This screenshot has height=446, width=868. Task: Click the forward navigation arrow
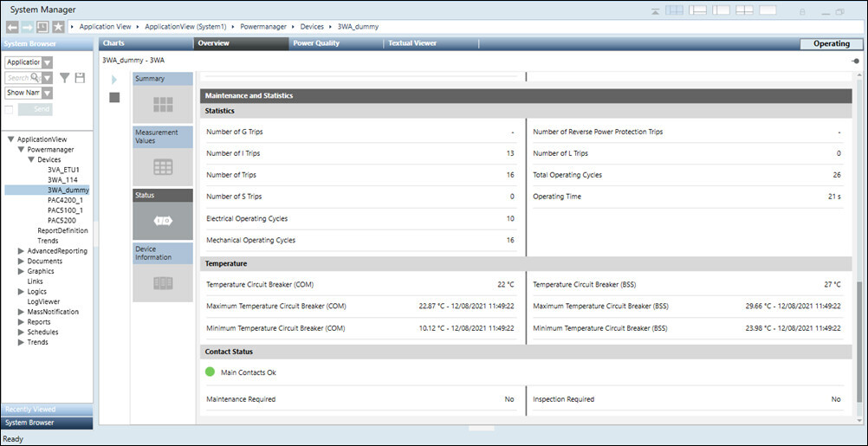[26, 27]
